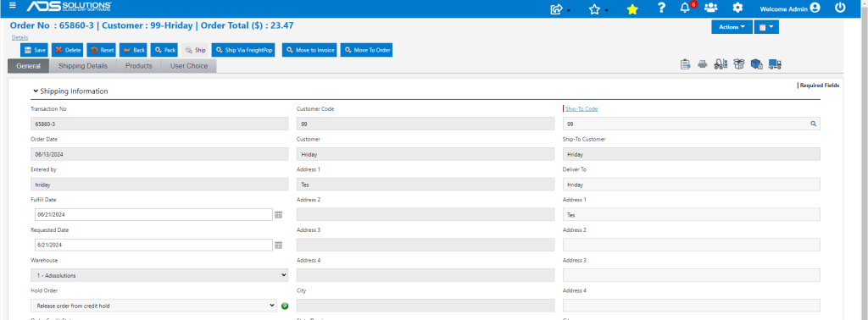Open the Hold Order dropdown

point(153,305)
